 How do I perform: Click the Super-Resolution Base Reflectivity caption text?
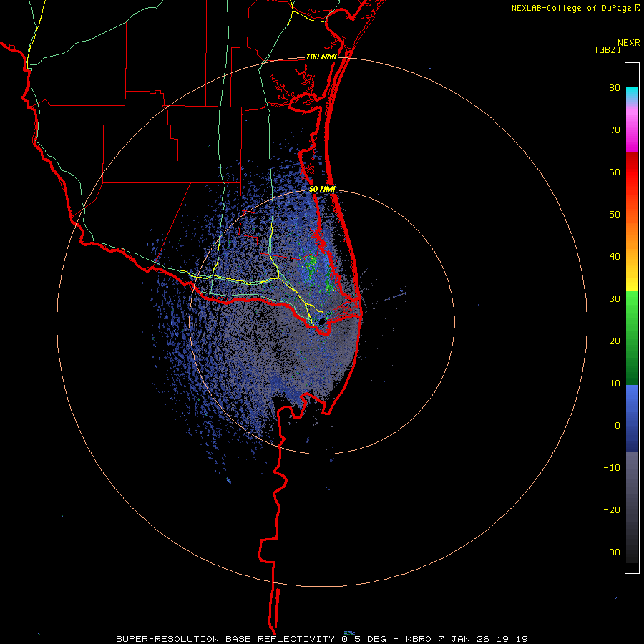321,639
